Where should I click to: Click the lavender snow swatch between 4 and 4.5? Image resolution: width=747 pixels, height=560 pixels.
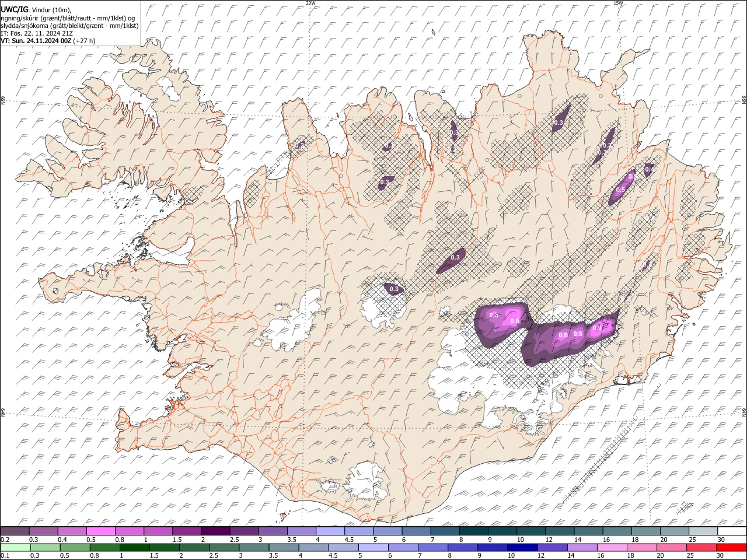329,531
